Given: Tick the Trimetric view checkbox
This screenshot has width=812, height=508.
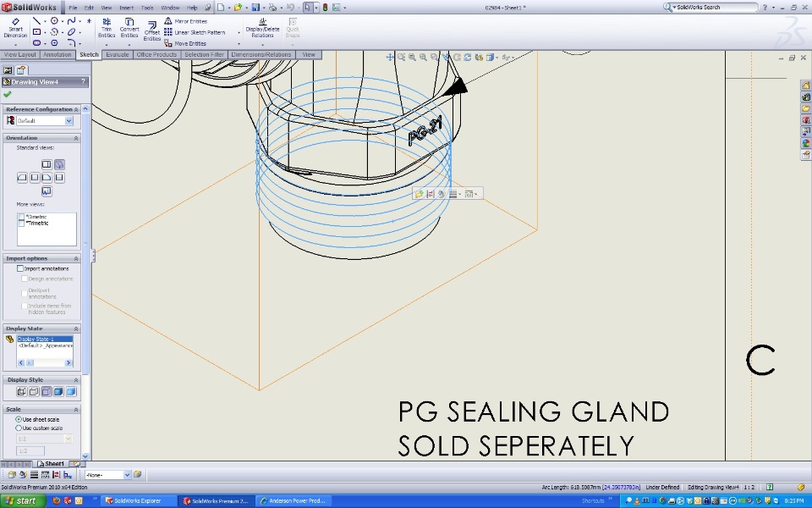Looking at the screenshot, I should (21, 223).
